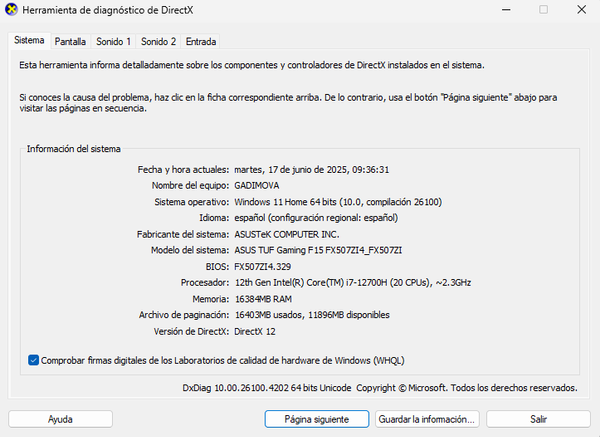Click the DxDiag 10.00.26100.4202 version text

tap(267, 388)
